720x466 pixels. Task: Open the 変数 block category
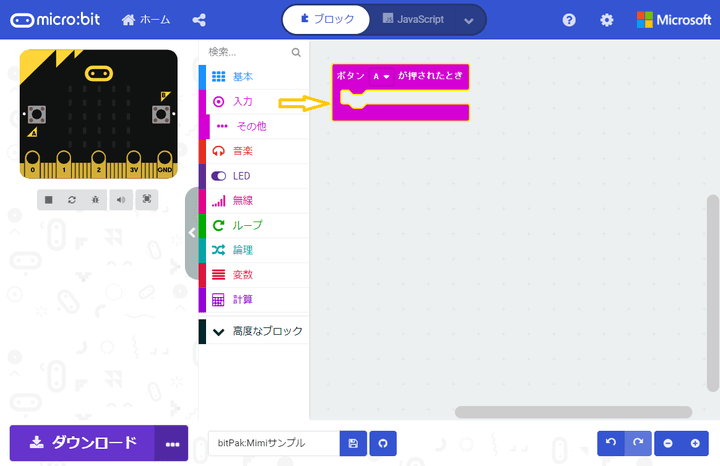coord(254,275)
